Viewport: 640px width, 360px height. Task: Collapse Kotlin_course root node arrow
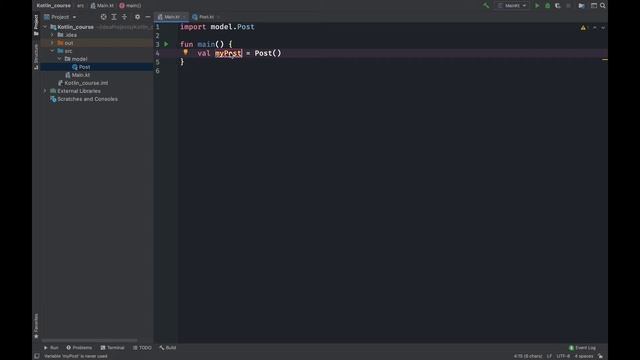(45, 27)
